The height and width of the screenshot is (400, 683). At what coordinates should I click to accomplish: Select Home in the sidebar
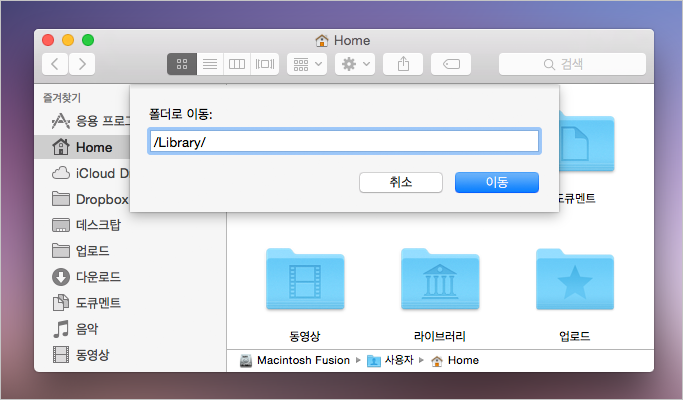click(82, 147)
